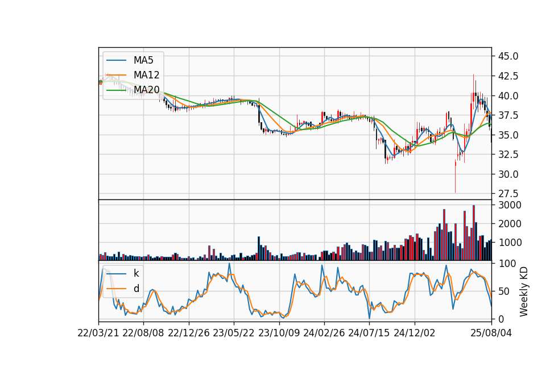Image resolution: width=546 pixels, height=392 pixels.
Task: Click the orange MA12 legend line sample
Action: tap(116, 75)
